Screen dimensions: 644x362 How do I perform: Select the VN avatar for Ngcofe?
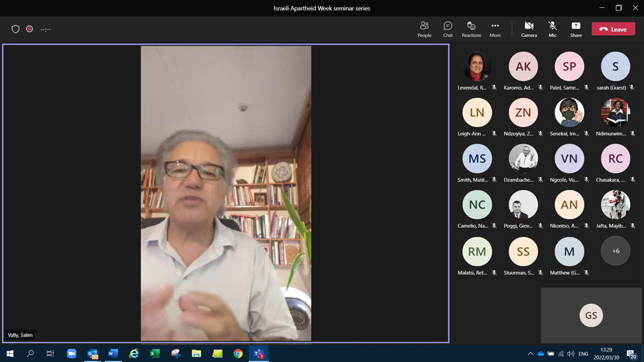click(569, 158)
